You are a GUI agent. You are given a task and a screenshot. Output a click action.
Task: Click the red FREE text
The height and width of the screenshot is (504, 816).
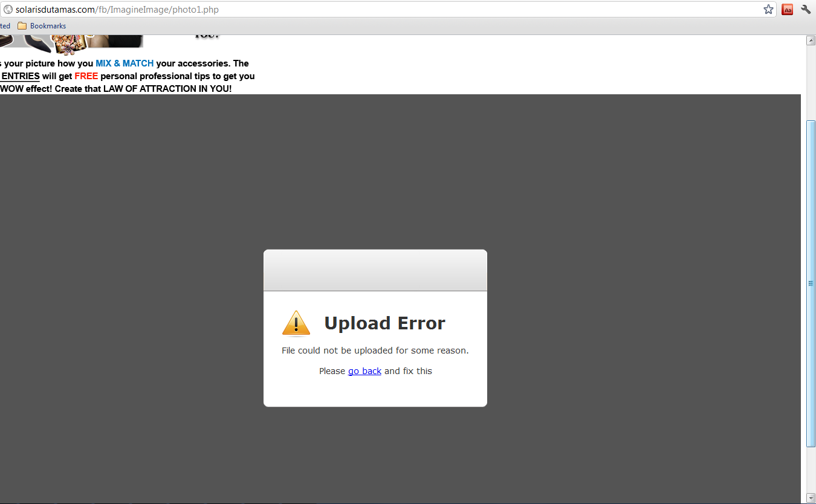point(86,76)
